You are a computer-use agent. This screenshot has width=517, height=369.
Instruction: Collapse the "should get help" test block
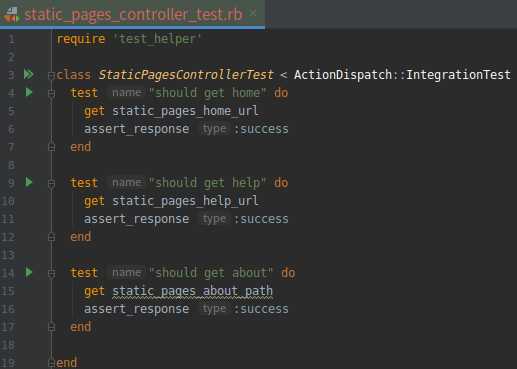pyautogui.click(x=51, y=184)
